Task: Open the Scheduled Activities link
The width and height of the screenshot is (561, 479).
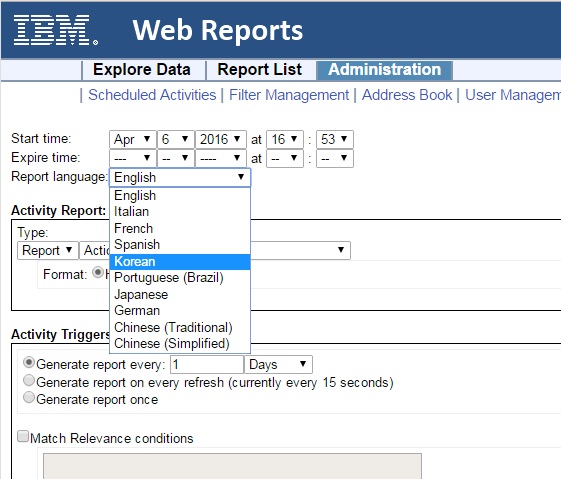Action: click(152, 95)
